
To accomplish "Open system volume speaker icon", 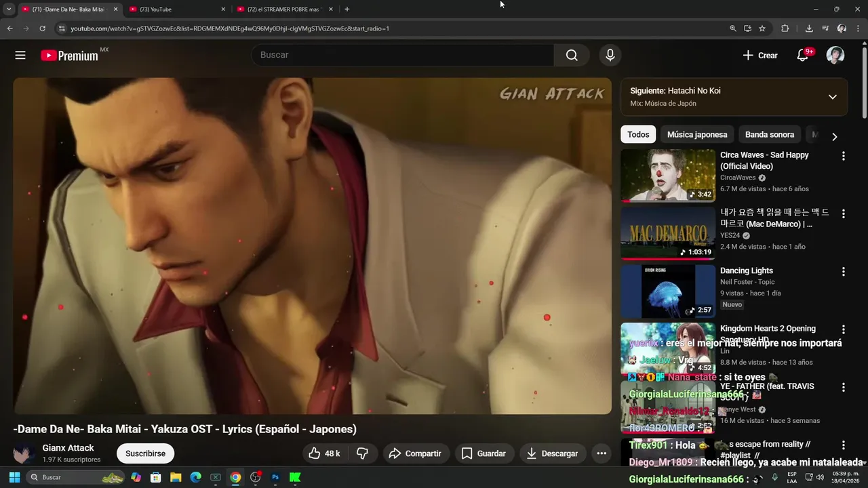I will (x=820, y=477).
